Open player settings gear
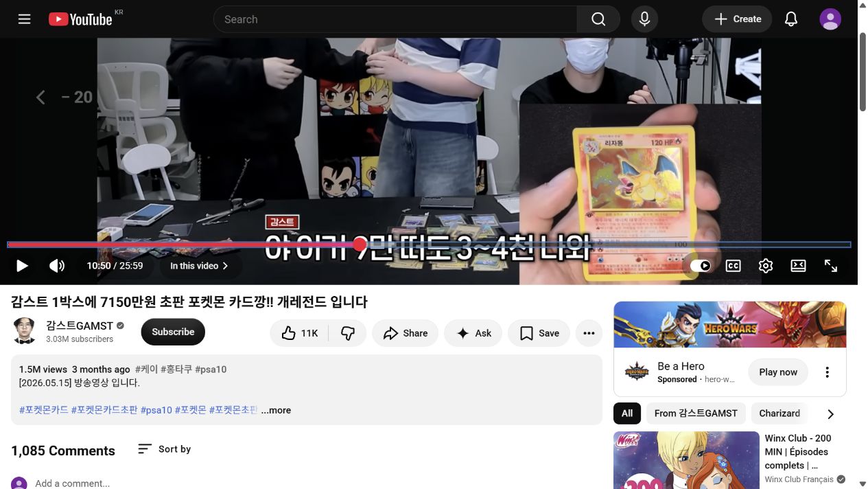The image size is (868, 489). [766, 266]
